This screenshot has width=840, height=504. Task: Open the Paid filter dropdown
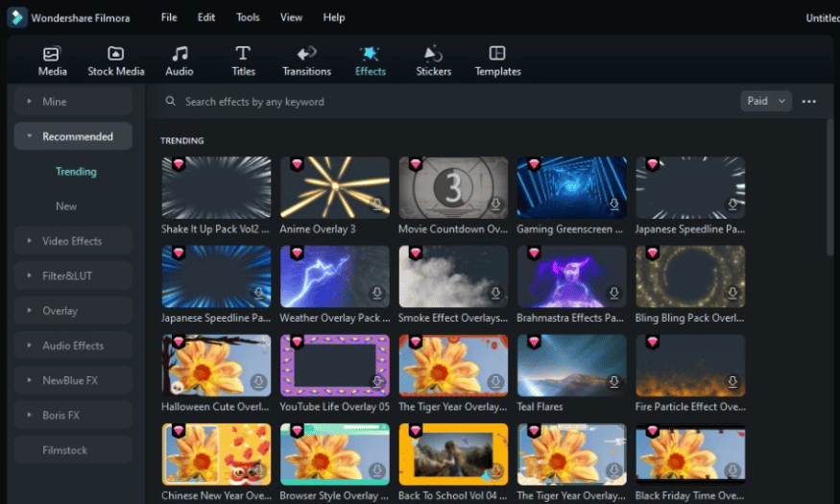pos(766,101)
